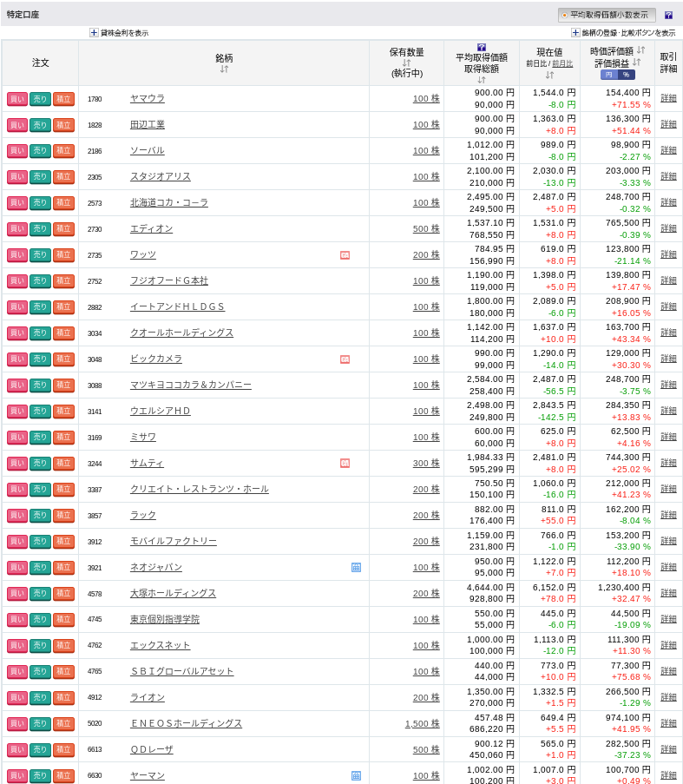Click 買い button for ENEOSホールディングス
Screen dimensions: 683x784
[x=17, y=723]
